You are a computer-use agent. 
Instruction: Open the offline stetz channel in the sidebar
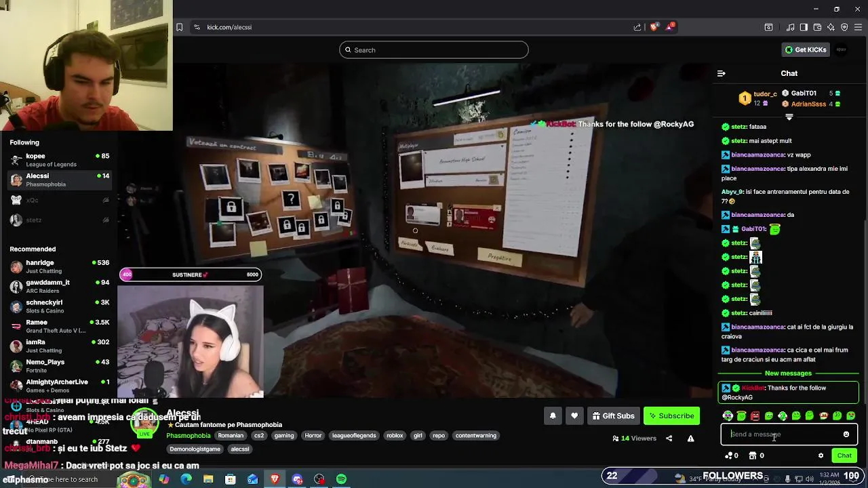(x=59, y=220)
